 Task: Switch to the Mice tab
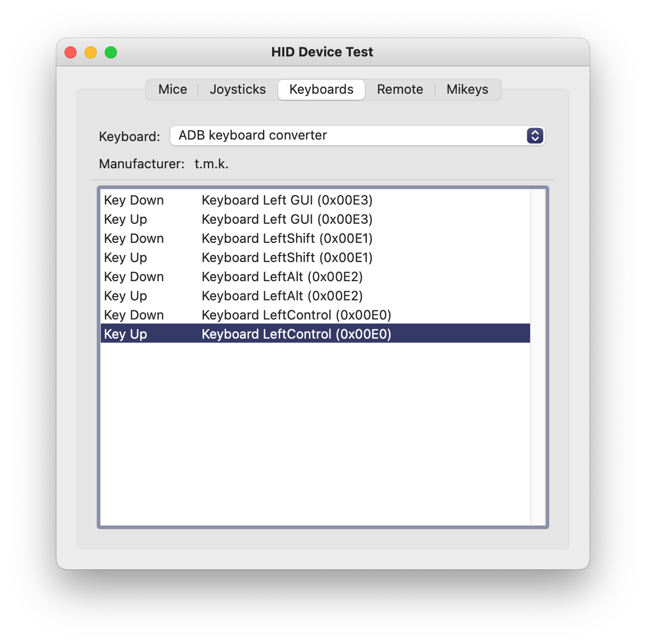coord(172,90)
